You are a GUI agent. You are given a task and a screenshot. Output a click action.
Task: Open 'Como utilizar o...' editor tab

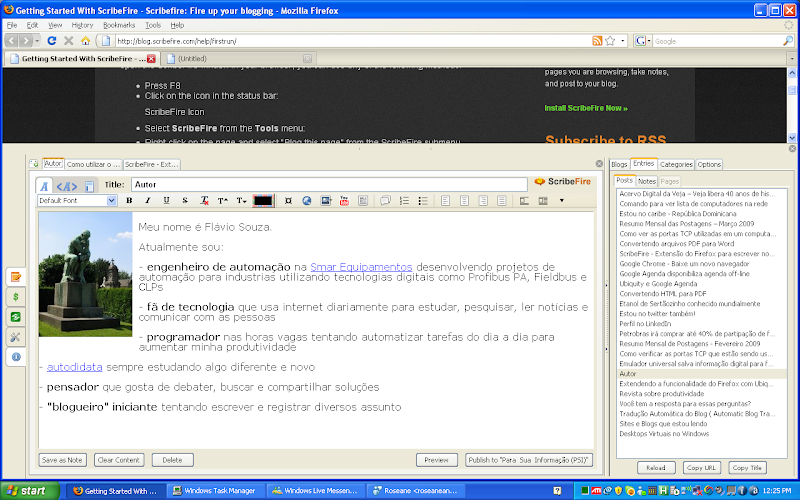tap(93, 164)
